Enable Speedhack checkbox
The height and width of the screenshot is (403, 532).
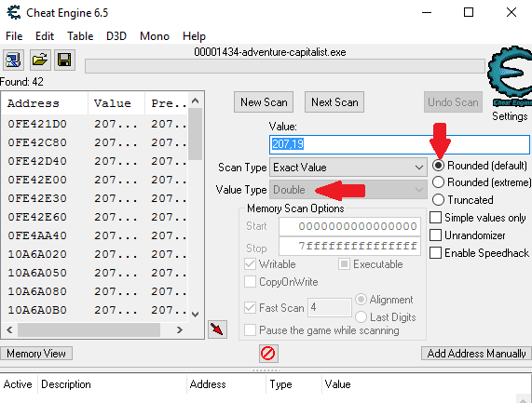[x=436, y=253]
